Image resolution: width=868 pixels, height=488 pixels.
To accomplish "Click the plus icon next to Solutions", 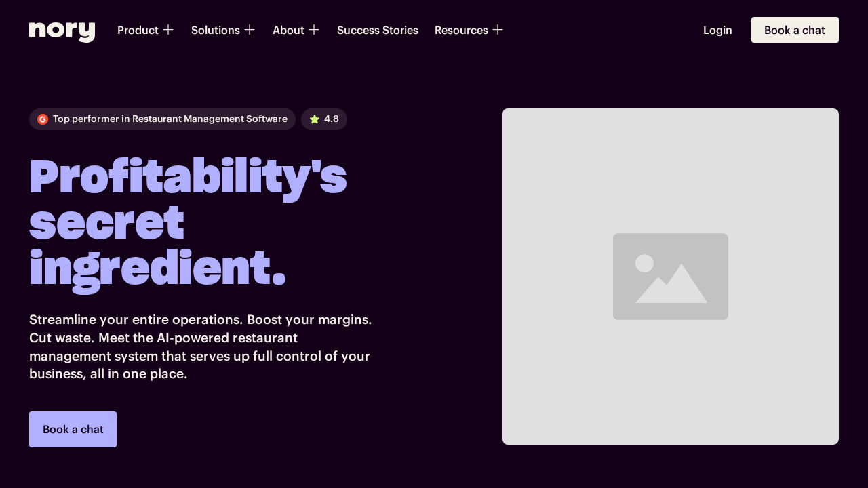I will pos(249,30).
